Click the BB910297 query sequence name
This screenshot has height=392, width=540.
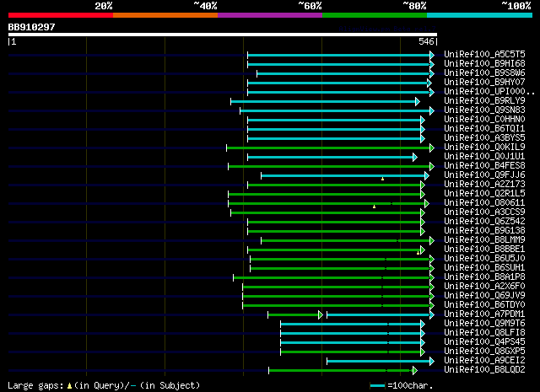pyautogui.click(x=31, y=27)
